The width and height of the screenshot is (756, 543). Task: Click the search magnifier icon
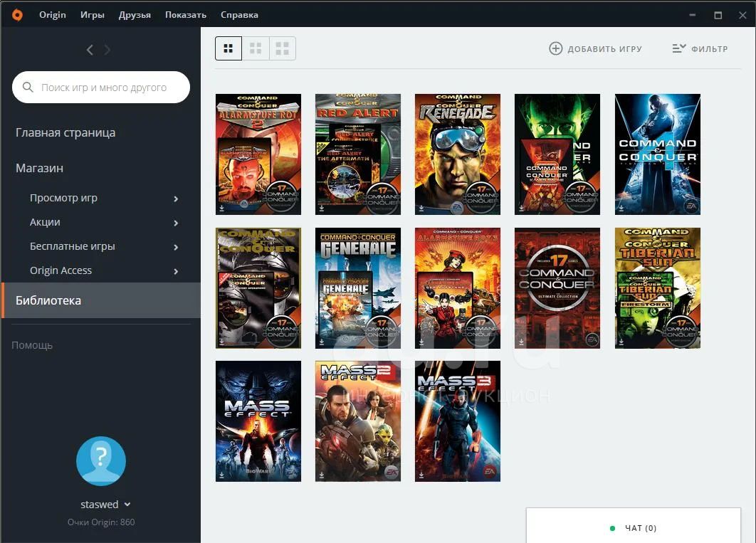(x=28, y=88)
